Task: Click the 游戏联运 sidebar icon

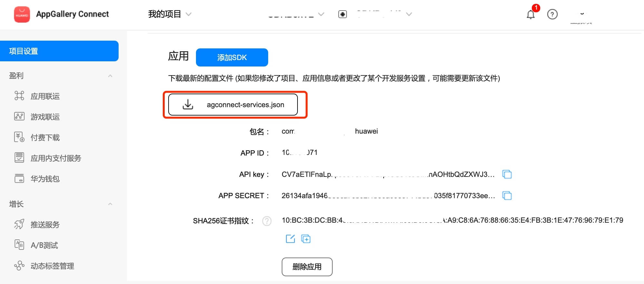Action: (x=19, y=117)
